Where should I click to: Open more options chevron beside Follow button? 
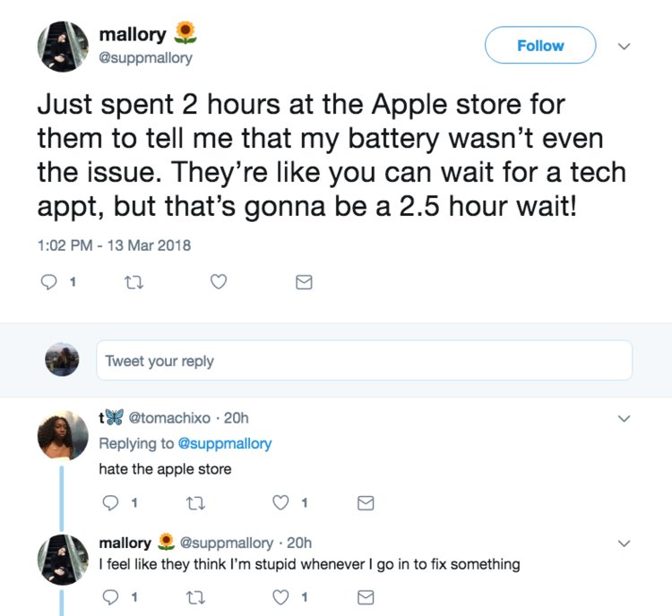[625, 46]
